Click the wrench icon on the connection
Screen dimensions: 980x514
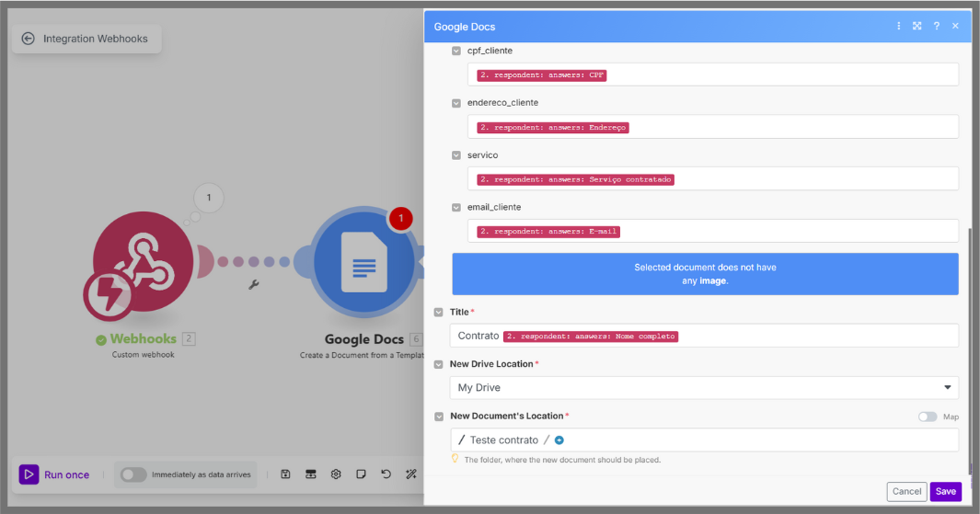pos(254,285)
